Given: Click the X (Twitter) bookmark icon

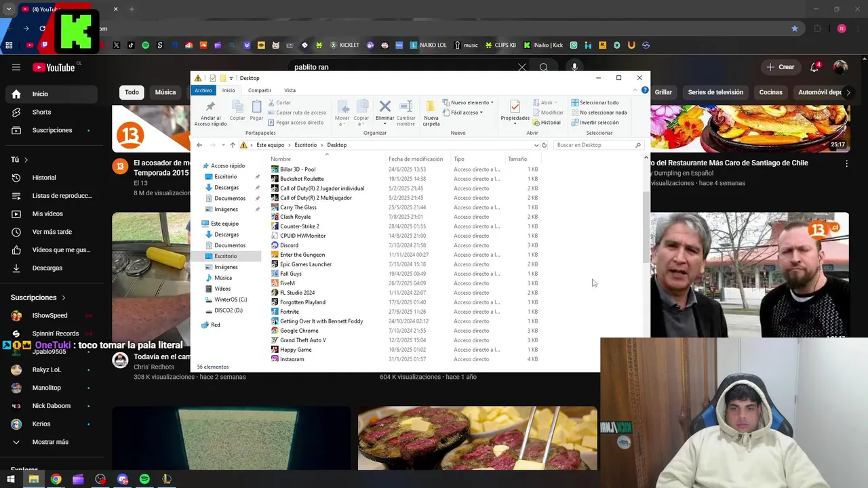Looking at the screenshot, I should tap(117, 45).
